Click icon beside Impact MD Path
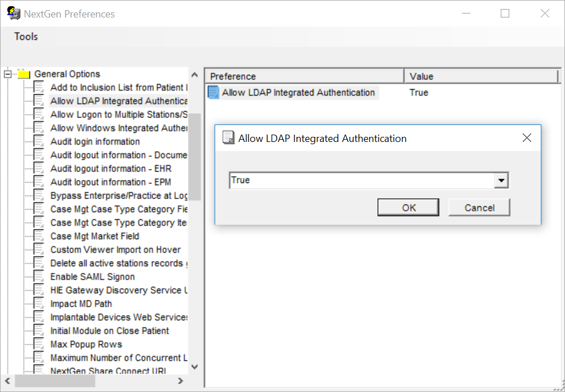565x392 pixels. click(38, 304)
